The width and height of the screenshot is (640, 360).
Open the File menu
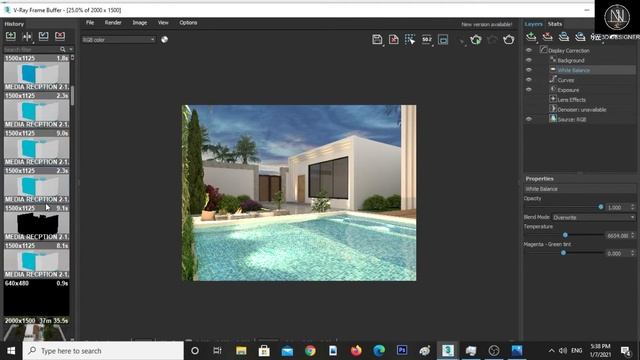pyautogui.click(x=90, y=23)
